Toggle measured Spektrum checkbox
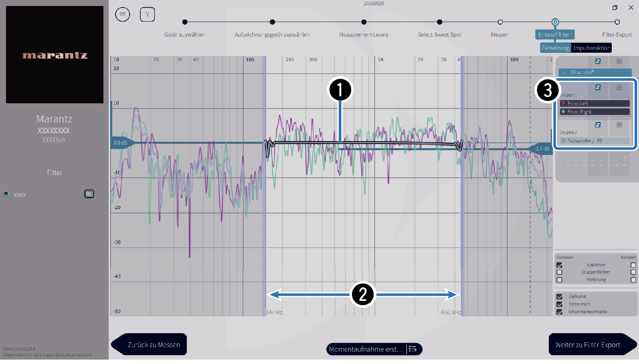This screenshot has width=639, height=364. coord(560,265)
